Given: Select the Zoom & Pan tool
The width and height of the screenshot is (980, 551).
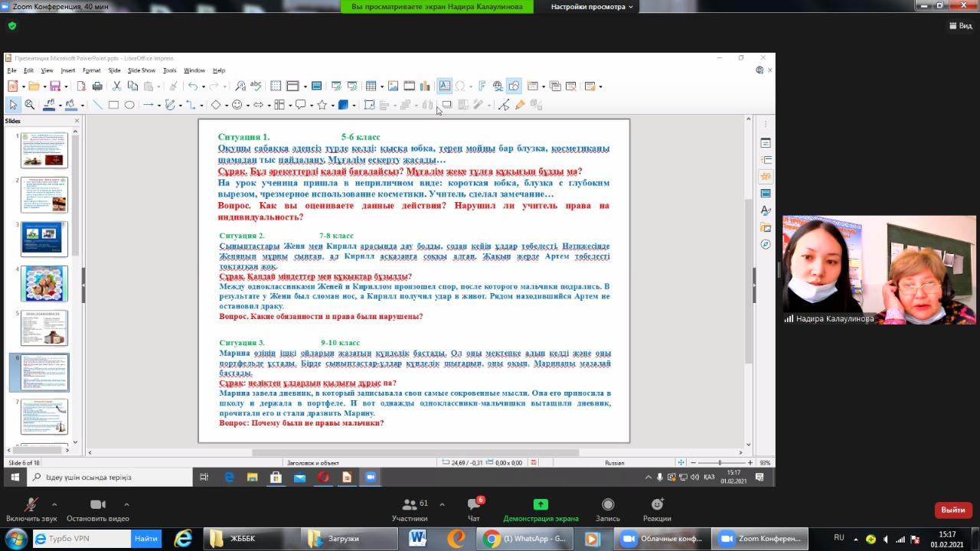Looking at the screenshot, I should pyautogui.click(x=30, y=105).
